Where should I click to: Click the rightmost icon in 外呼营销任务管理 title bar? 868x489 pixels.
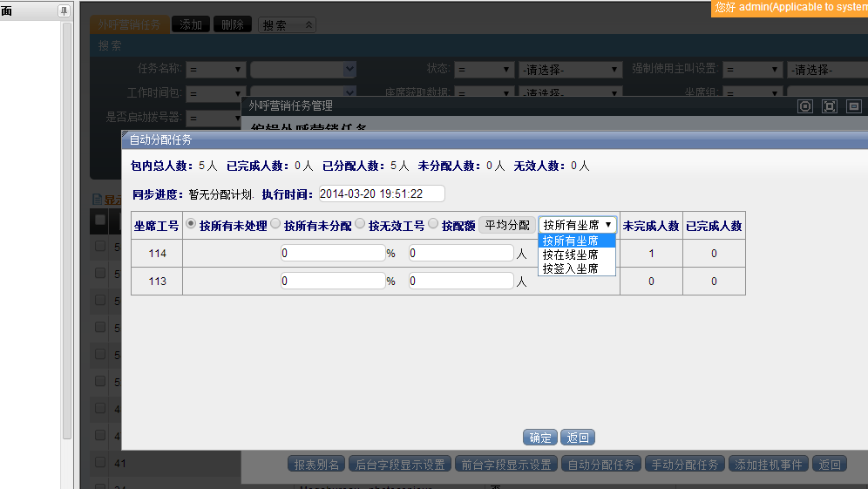854,106
